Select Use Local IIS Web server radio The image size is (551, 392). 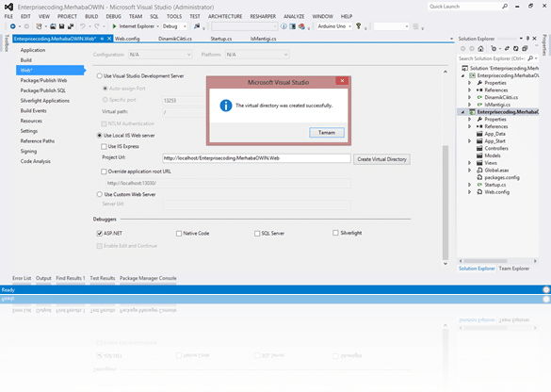coord(100,136)
